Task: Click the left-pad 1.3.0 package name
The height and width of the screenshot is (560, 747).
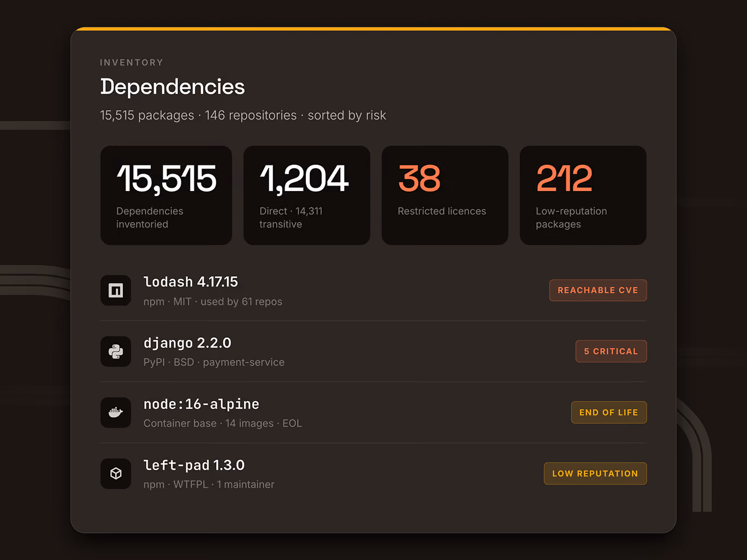Action: click(x=194, y=466)
